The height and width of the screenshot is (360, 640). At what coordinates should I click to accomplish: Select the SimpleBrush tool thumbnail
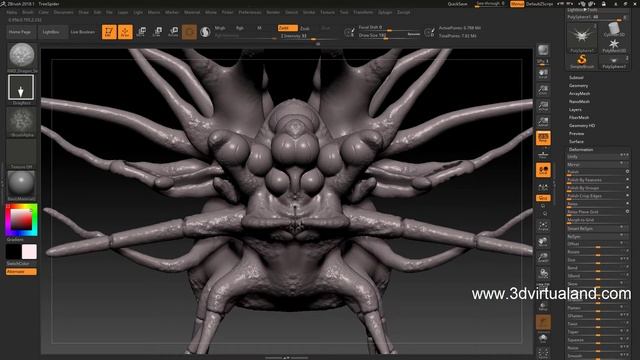582,61
